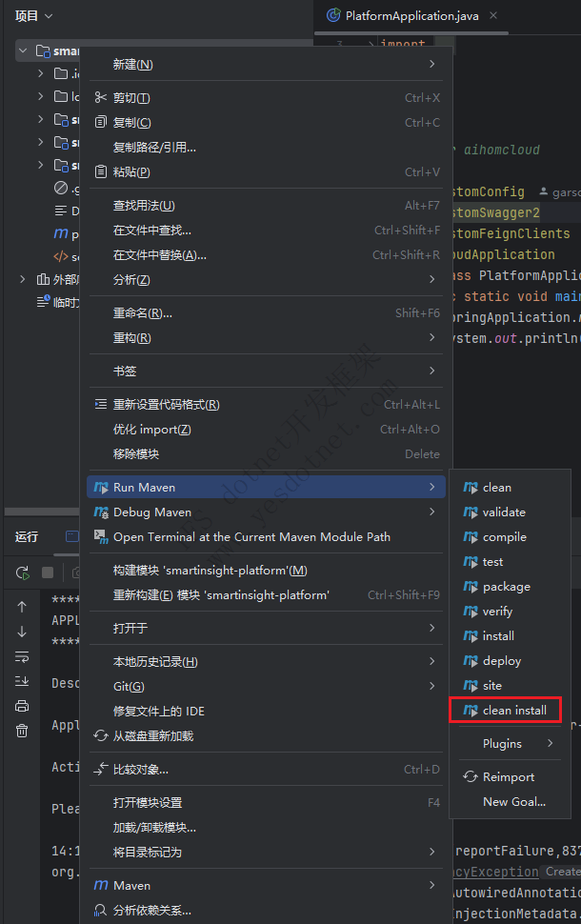Open the 项目 view dropdown
This screenshot has height=924, width=581.
coord(34,16)
